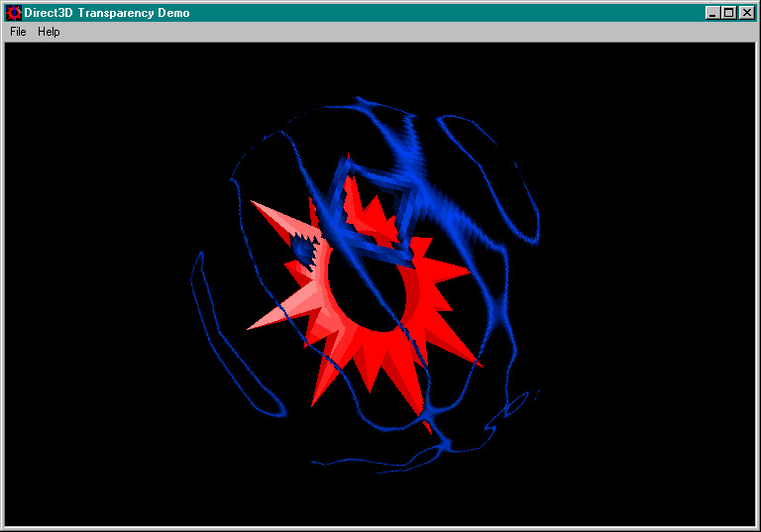This screenshot has height=532, width=761.
Task: Close the Direct3D Transparency Demo window
Action: 746,13
